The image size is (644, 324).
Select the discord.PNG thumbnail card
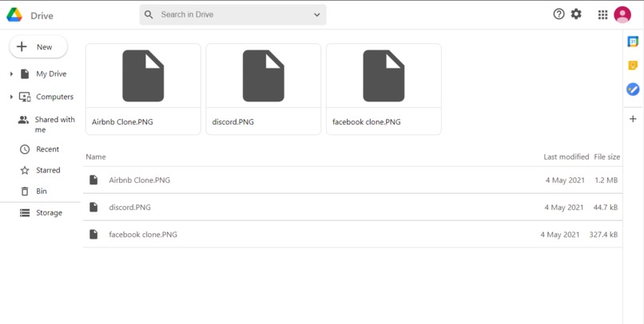[x=263, y=89]
